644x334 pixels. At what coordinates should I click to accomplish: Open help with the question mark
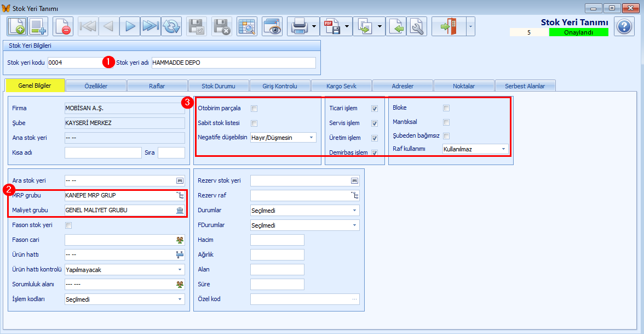pos(624,27)
